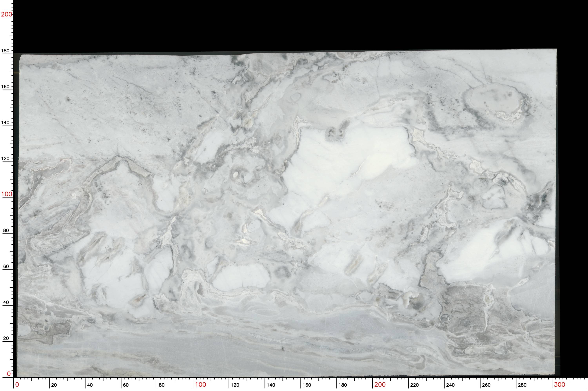Image resolution: width=588 pixels, height=391 pixels.
Task: Select the "60" label on vertical ruler
Action: pos(6,266)
